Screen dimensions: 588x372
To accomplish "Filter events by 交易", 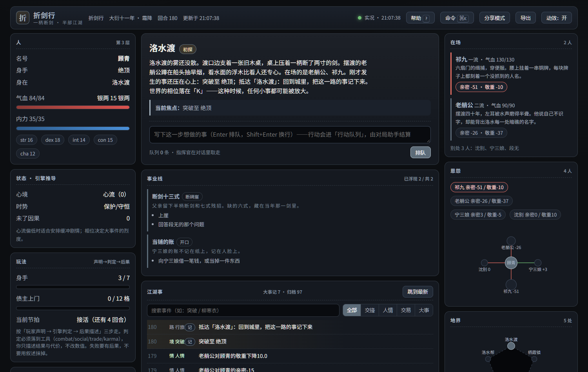I will pos(406,310).
